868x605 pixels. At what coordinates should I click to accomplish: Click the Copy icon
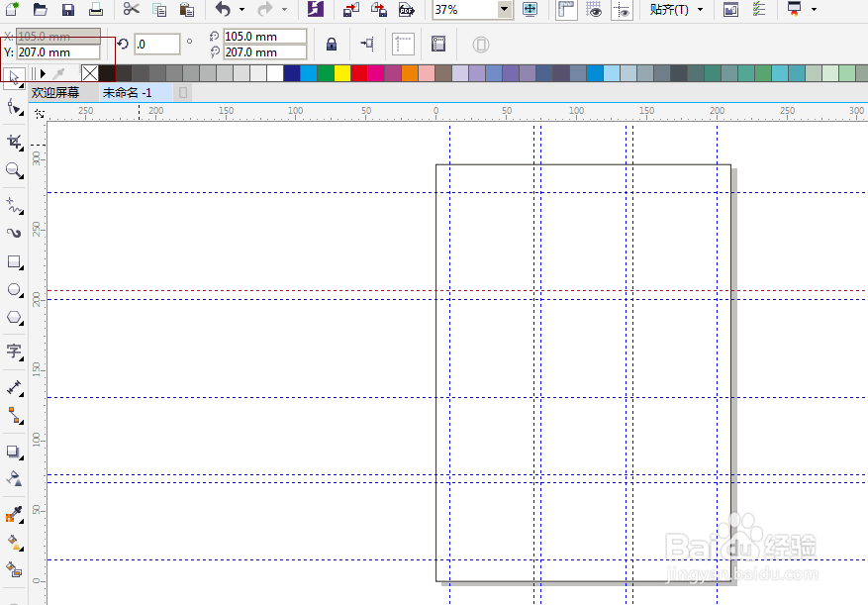tap(159, 10)
